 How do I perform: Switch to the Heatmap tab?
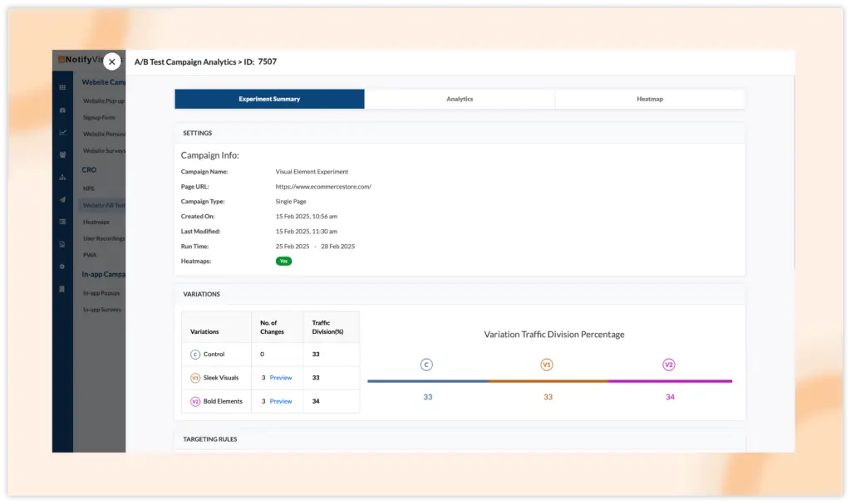(x=650, y=99)
